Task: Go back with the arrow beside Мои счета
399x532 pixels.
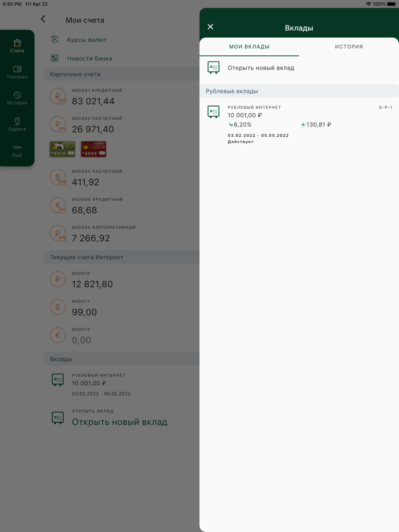Action: (x=43, y=19)
